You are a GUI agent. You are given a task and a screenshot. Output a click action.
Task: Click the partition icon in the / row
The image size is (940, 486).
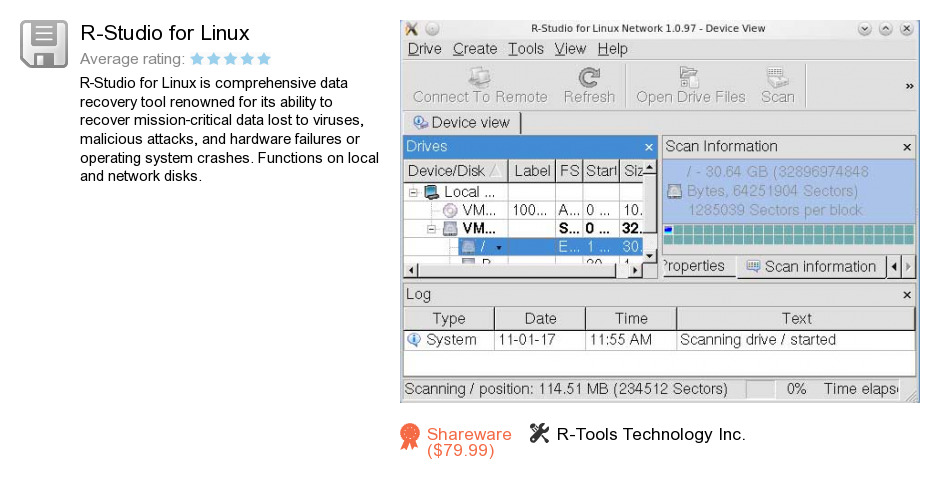(469, 246)
